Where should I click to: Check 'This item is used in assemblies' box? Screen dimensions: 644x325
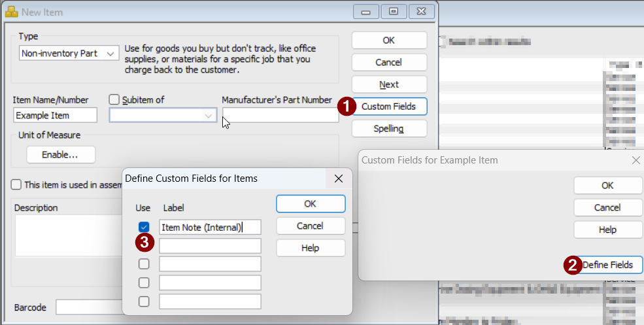point(16,184)
